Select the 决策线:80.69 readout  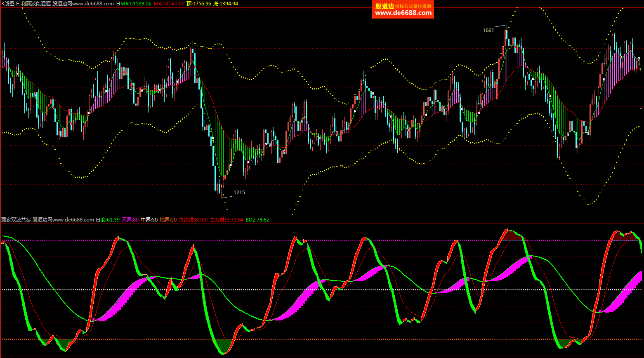click(193, 220)
